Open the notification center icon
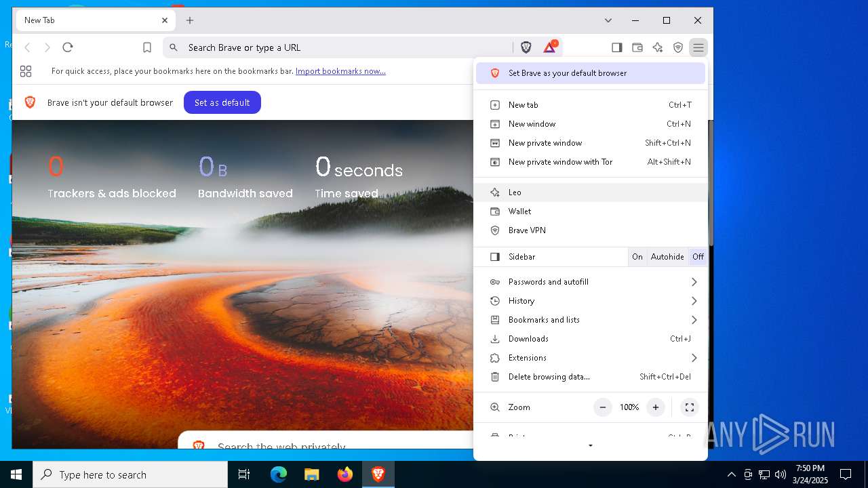Screen dimensions: 868x488 click(846, 474)
